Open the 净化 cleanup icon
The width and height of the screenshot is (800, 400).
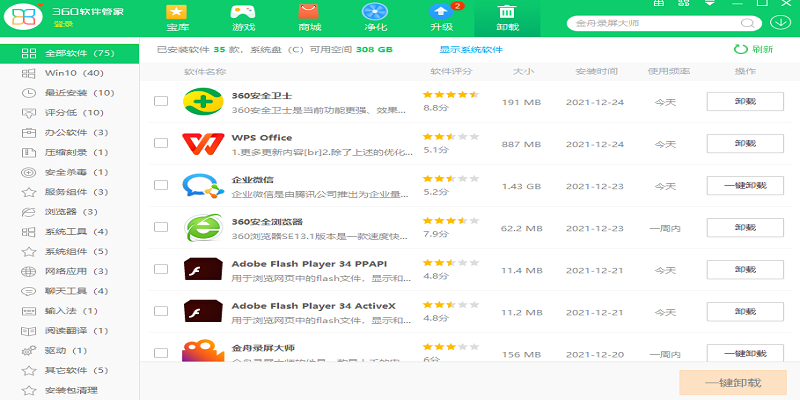pos(375,14)
